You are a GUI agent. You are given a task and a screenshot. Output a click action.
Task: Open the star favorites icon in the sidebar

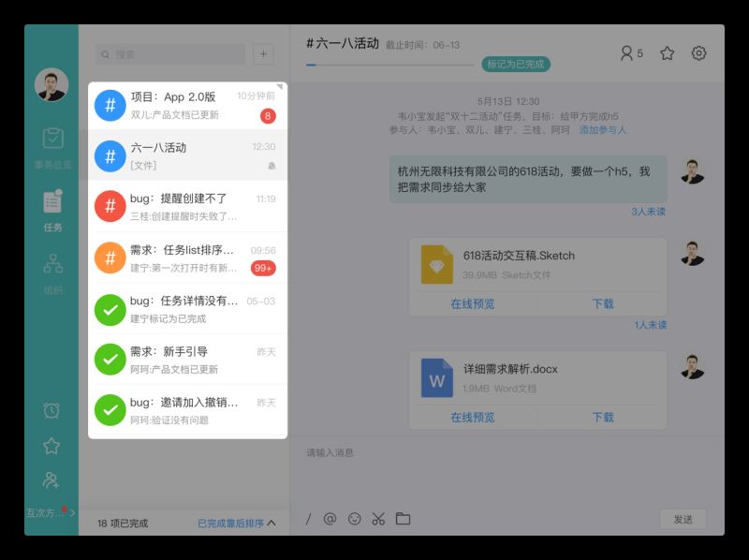(x=52, y=448)
